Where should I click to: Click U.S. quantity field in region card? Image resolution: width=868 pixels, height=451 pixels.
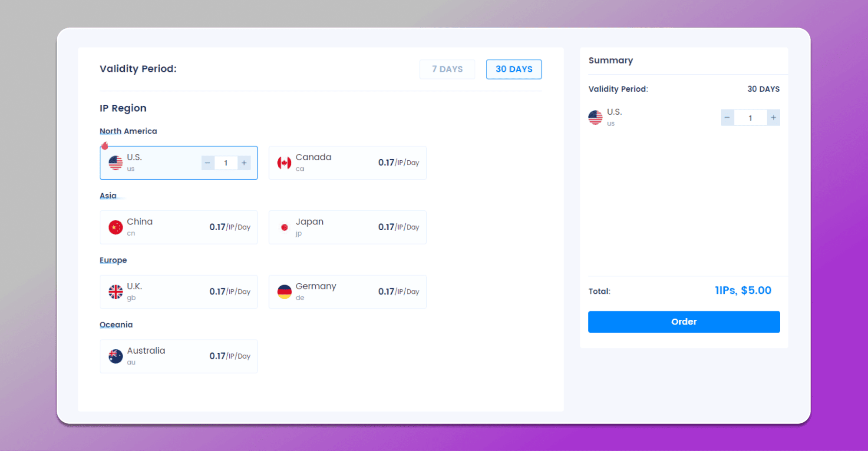point(226,163)
